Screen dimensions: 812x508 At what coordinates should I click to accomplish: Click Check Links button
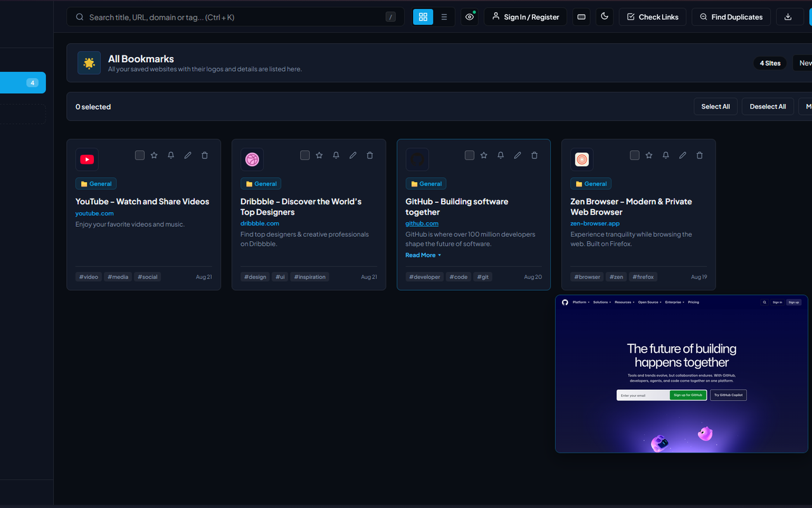pyautogui.click(x=652, y=17)
